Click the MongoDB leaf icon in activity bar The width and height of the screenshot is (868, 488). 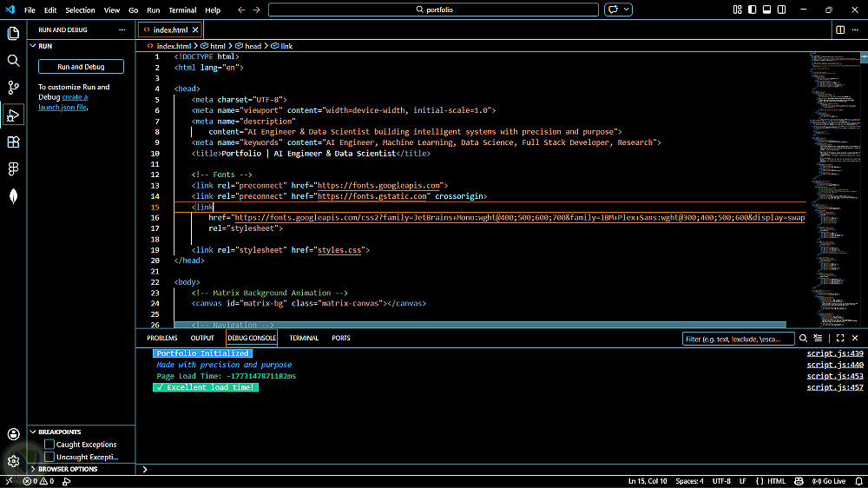(x=13, y=195)
